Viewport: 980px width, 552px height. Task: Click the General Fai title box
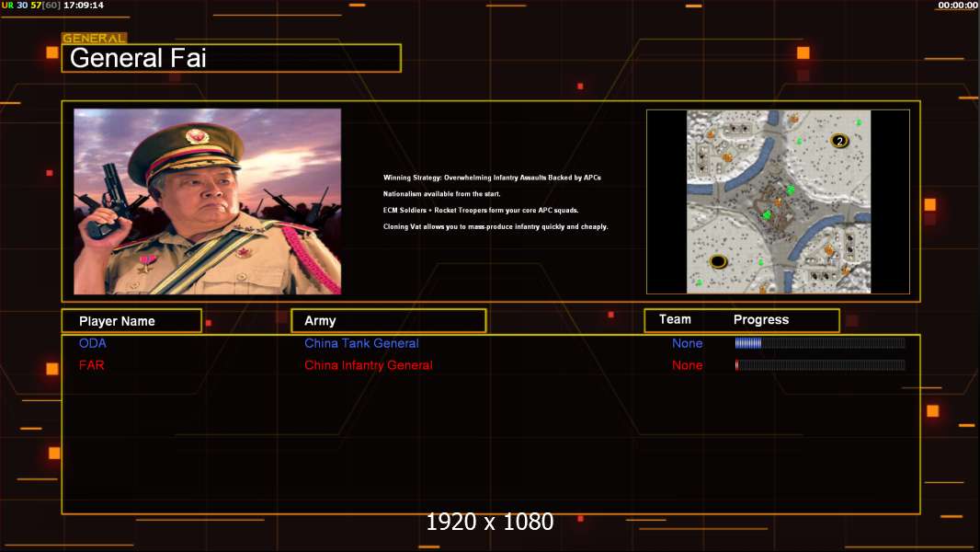(232, 58)
